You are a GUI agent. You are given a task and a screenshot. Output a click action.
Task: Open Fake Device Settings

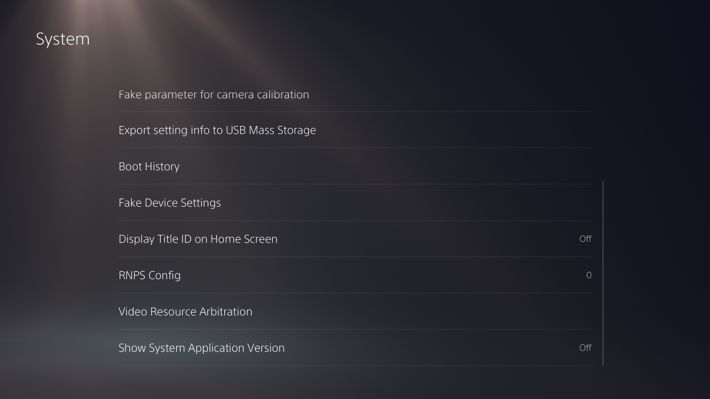pos(355,202)
